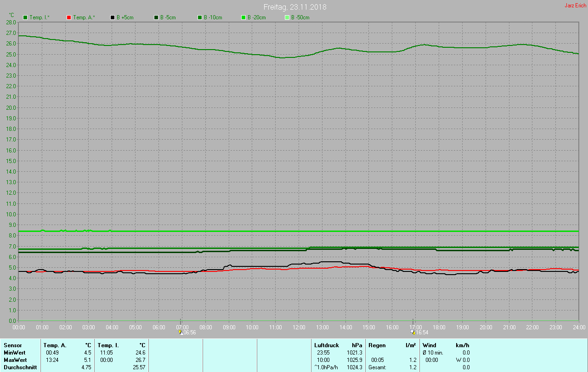Select the '26.7' Temp. I. maximum value
The height and width of the screenshot is (372, 588).
[140, 360]
